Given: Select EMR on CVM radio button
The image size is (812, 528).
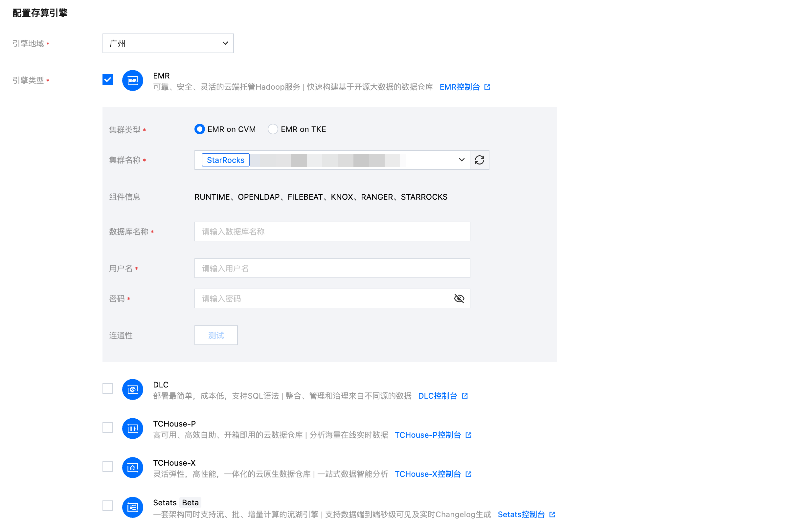Looking at the screenshot, I should click(x=200, y=129).
